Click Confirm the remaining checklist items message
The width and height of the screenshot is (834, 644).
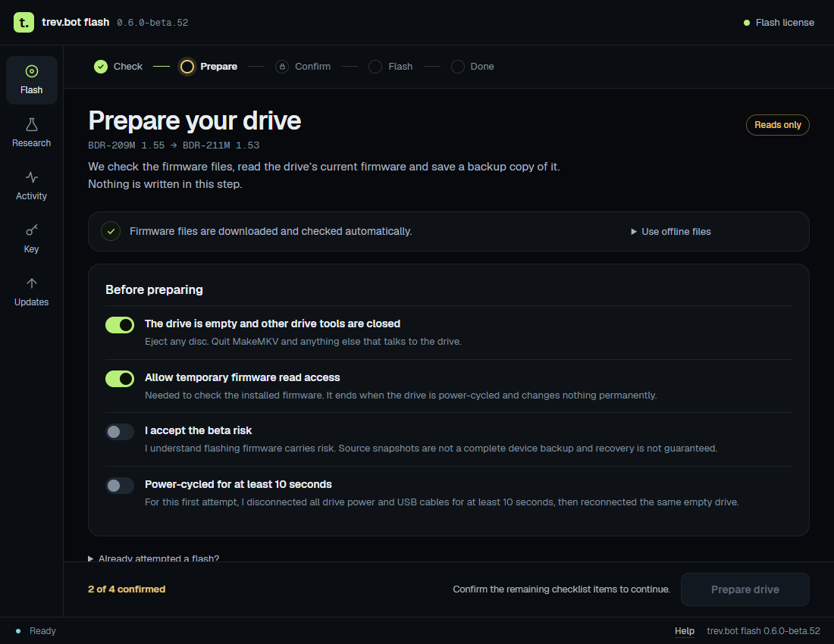click(x=561, y=589)
